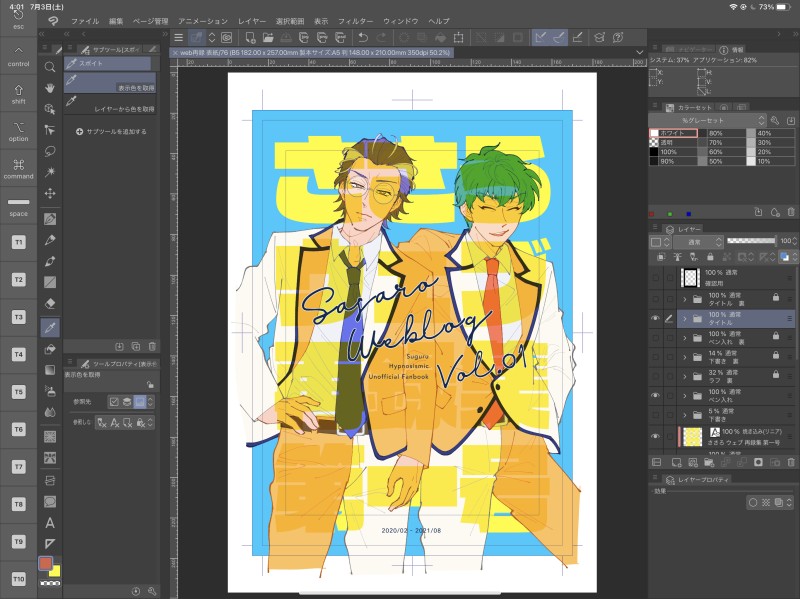The image size is (800, 599).
Task: Open the アニメーション menu
Action: click(203, 21)
